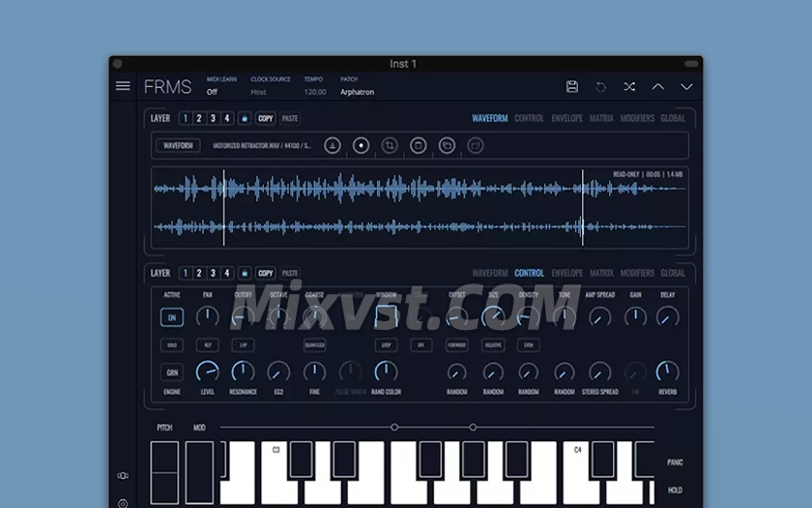Click the import sample icon beside the filename
This screenshot has width=812, height=508.
(x=332, y=145)
